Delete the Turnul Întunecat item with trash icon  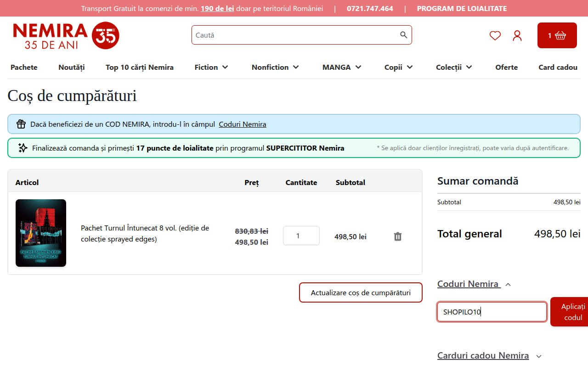point(398,236)
